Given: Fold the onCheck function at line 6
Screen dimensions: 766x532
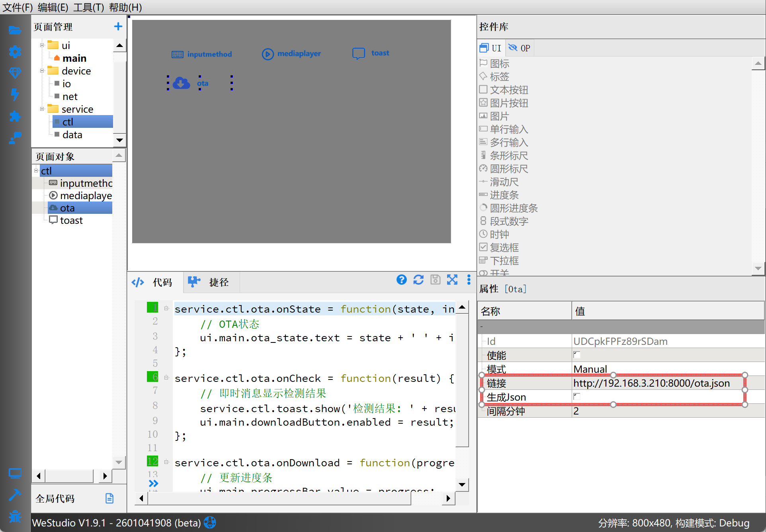Looking at the screenshot, I should point(166,377).
